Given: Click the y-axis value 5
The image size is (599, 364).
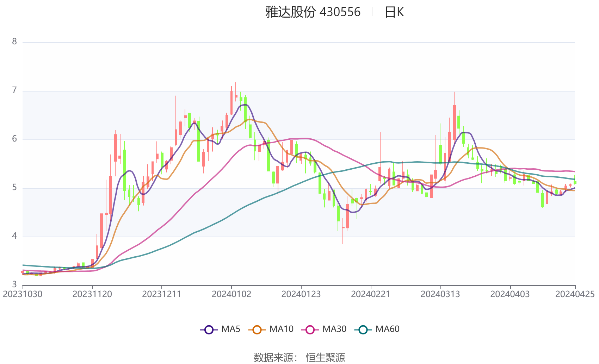Looking at the screenshot, I should (x=14, y=188).
